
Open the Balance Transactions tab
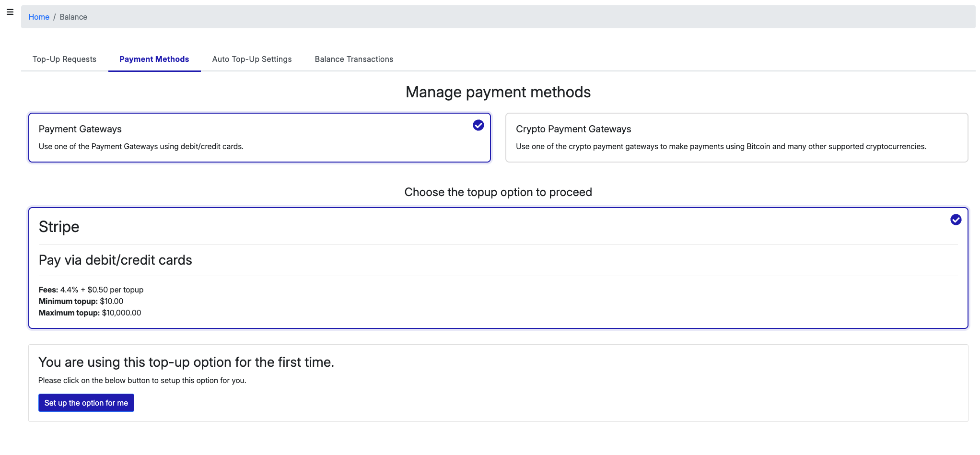tap(354, 59)
